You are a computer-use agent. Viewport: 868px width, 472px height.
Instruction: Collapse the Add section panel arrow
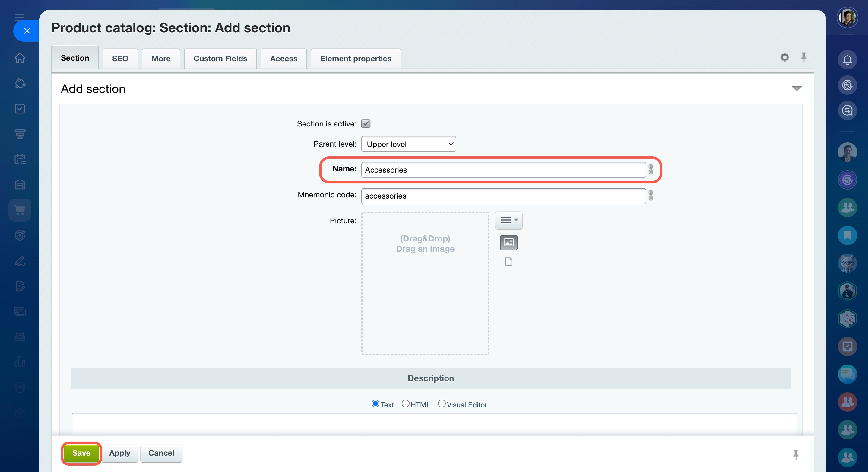click(x=796, y=89)
